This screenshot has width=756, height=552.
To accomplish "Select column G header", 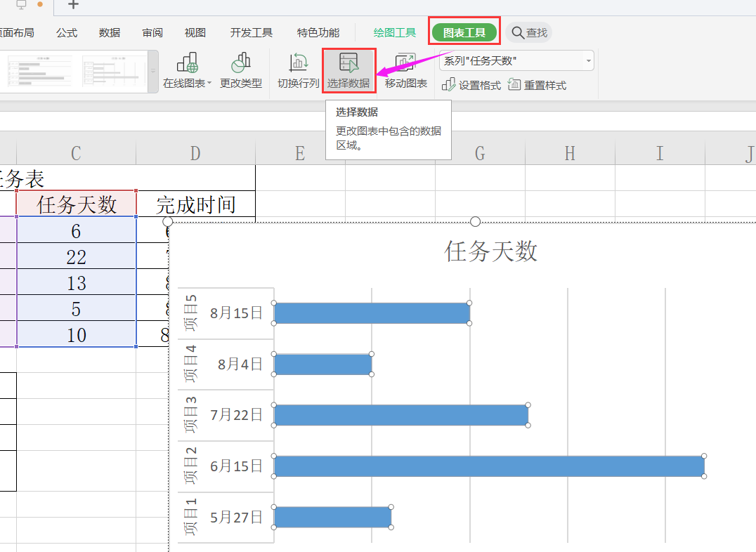I will tap(480, 153).
